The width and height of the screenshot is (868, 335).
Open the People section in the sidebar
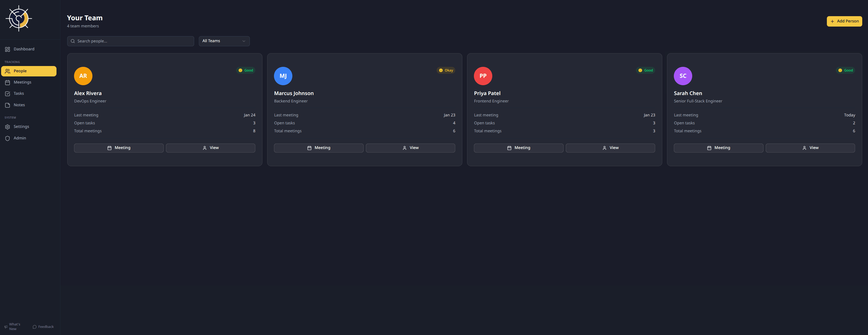click(20, 71)
